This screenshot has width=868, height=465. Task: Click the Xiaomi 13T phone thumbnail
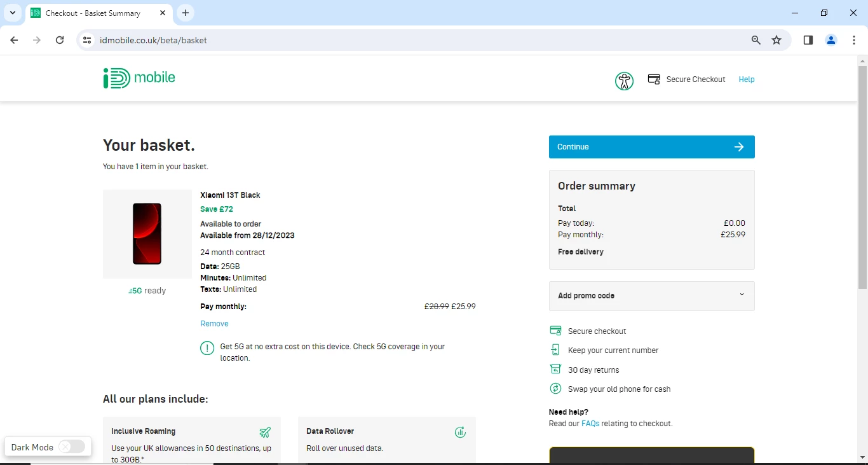(x=147, y=234)
